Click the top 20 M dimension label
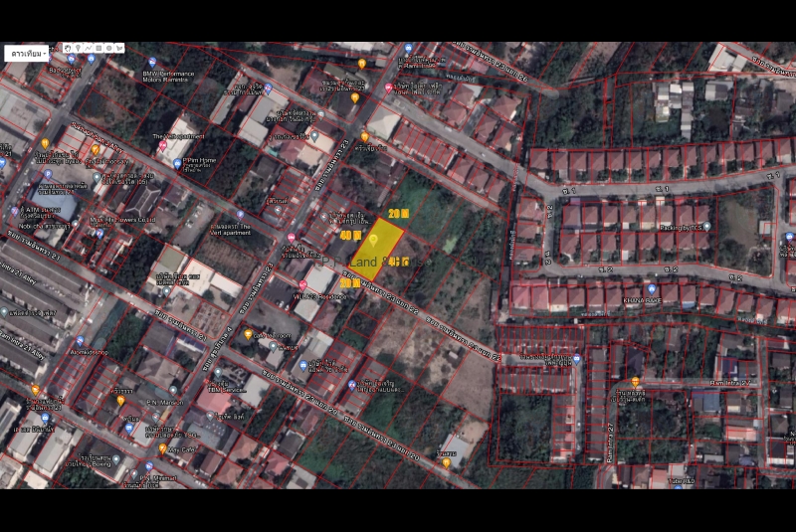This screenshot has width=796, height=532. pos(398,214)
